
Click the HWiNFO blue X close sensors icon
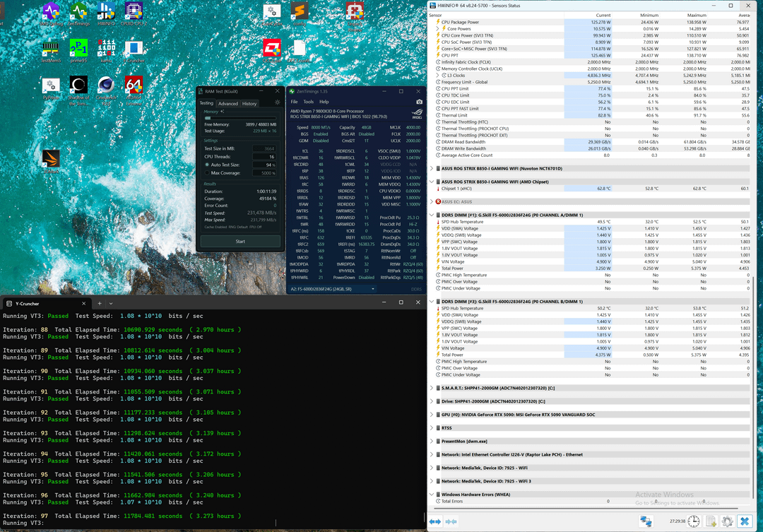coord(745,521)
